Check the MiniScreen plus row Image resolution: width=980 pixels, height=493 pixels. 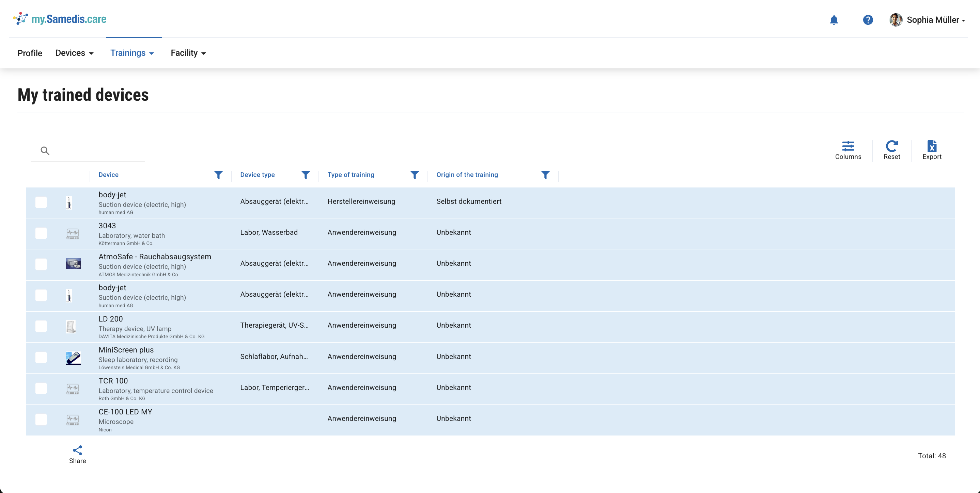pos(41,357)
